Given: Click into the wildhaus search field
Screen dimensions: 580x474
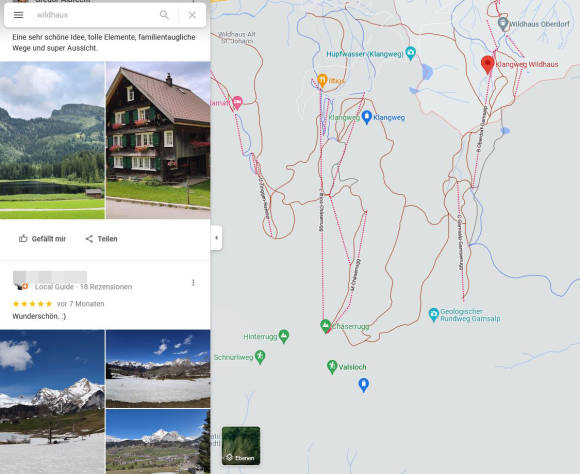Looking at the screenshot, I should 92,15.
